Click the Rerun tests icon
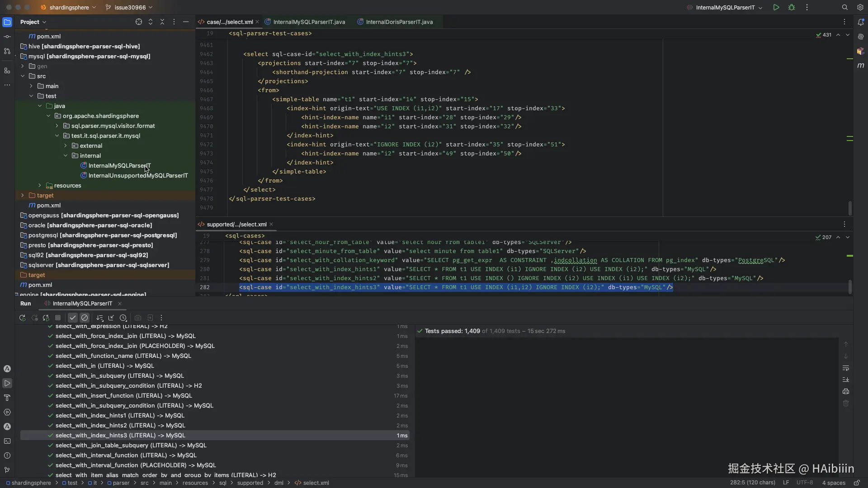Viewport: 868px width, 488px height. [x=22, y=318]
